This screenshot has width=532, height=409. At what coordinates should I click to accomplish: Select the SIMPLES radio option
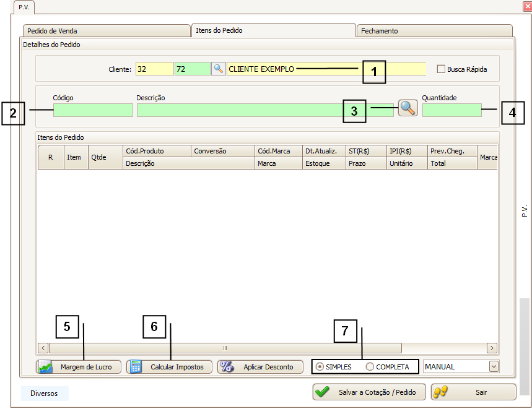click(320, 367)
